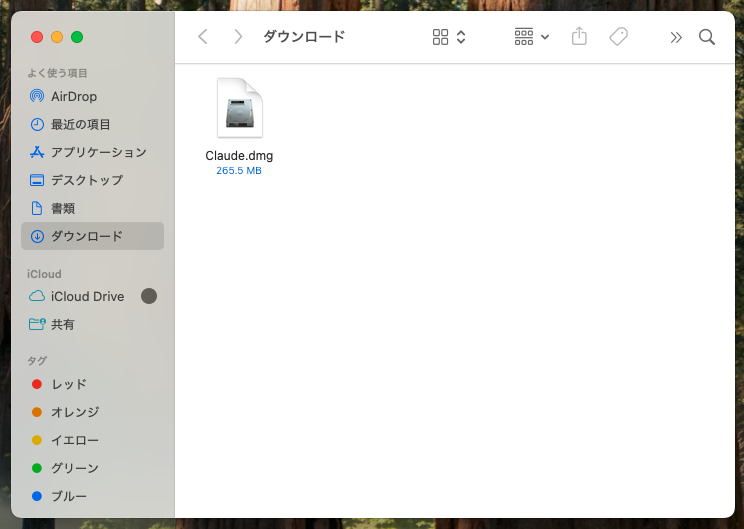Click the blue tag color dot
This screenshot has height=529, width=744.
pos(37,496)
